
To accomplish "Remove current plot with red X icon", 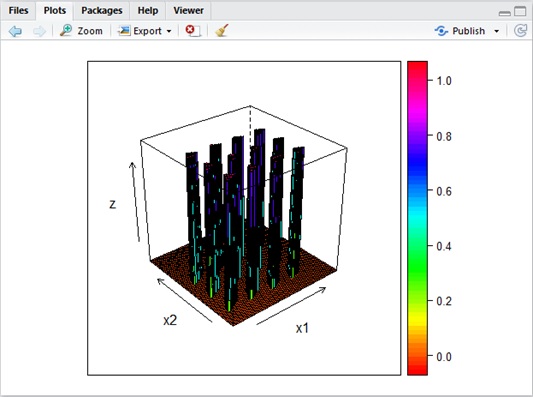I will (x=193, y=31).
